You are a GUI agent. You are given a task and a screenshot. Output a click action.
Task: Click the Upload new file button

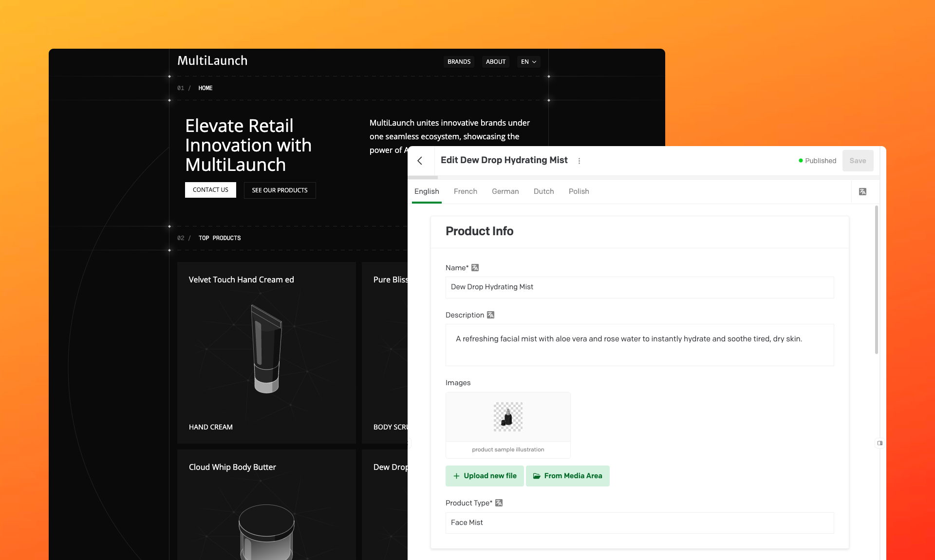(x=485, y=476)
